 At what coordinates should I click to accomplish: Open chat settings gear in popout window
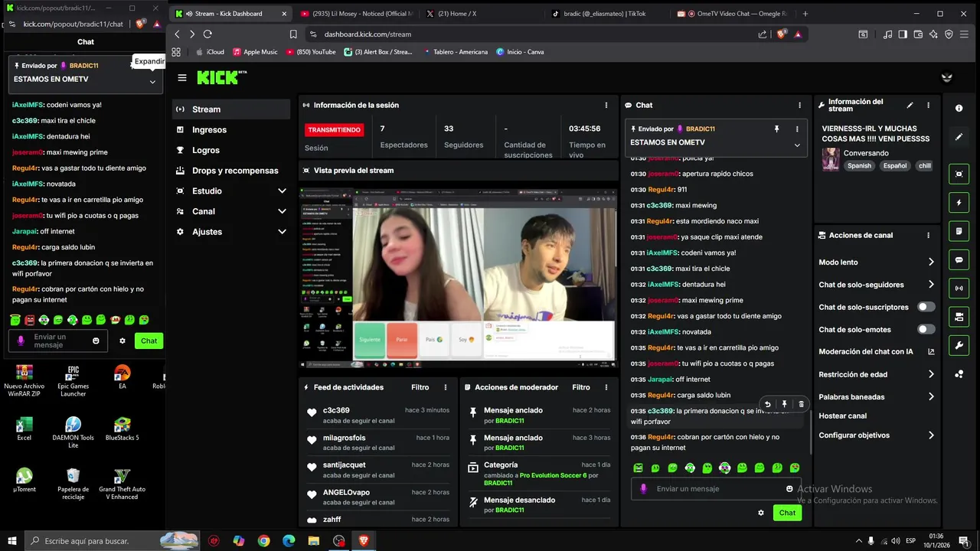coord(122,341)
